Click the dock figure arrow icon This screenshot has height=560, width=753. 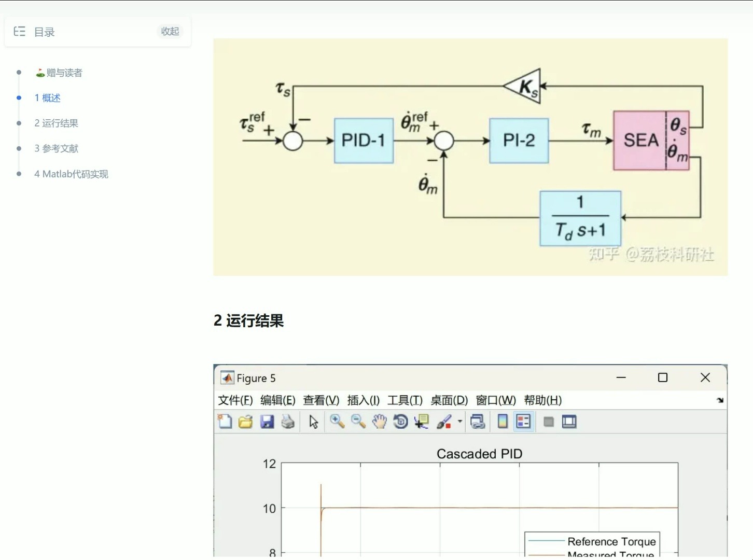click(720, 400)
